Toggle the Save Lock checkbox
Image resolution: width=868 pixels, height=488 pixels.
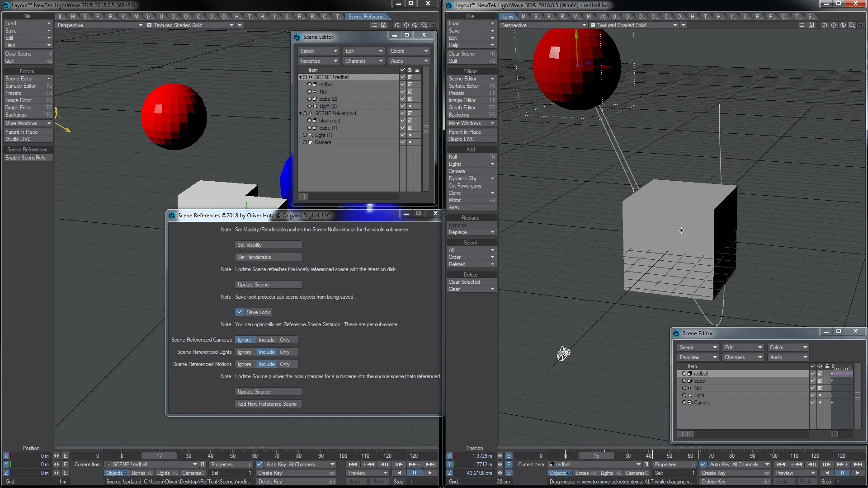(x=240, y=312)
